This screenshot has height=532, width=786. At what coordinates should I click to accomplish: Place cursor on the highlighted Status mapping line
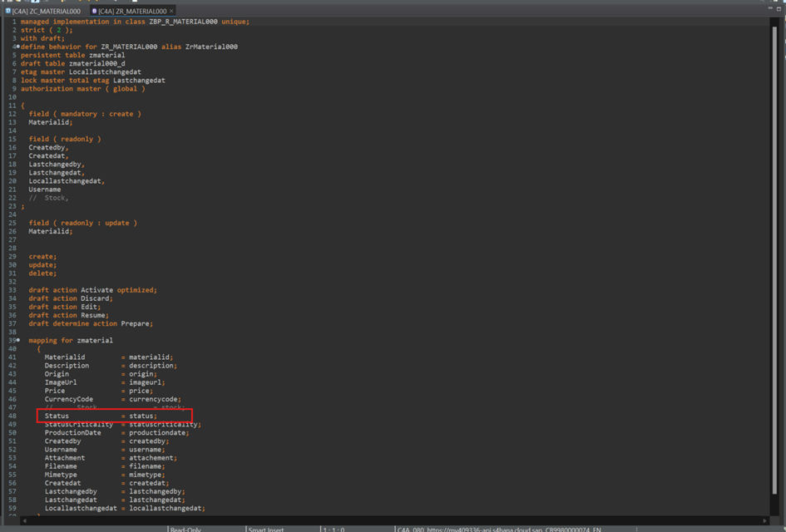click(100, 416)
